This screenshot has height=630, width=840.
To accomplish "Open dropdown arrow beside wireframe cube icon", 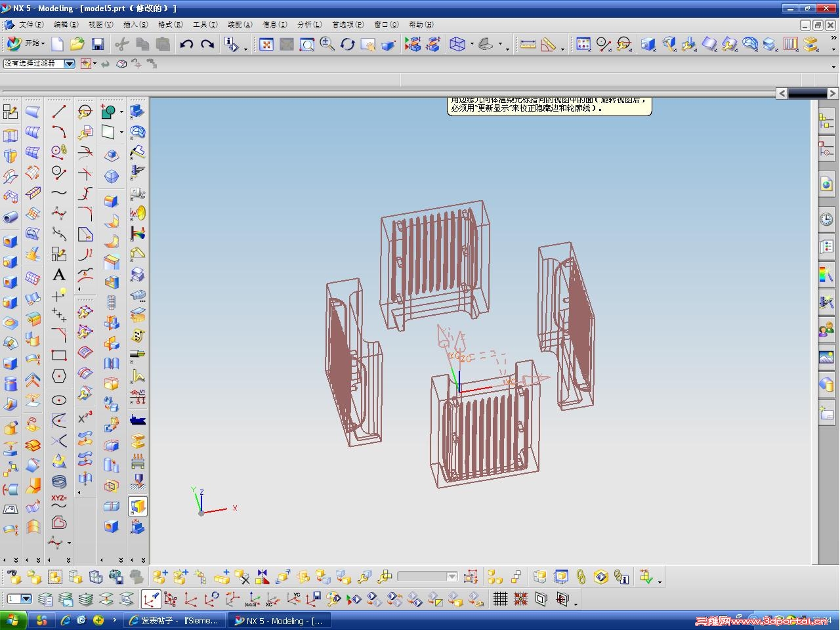I will click(x=471, y=45).
